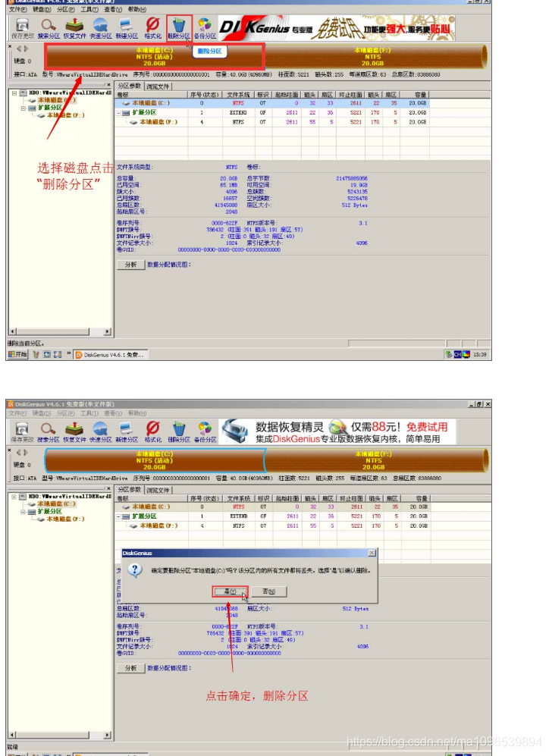
Task: Click 否(N) to cancel partition deletion
Action: click(x=268, y=591)
